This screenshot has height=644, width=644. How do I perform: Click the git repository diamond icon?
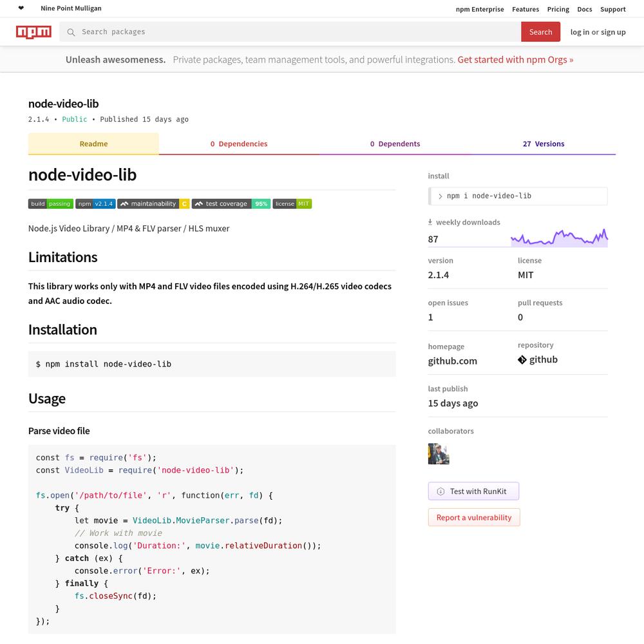(x=522, y=360)
